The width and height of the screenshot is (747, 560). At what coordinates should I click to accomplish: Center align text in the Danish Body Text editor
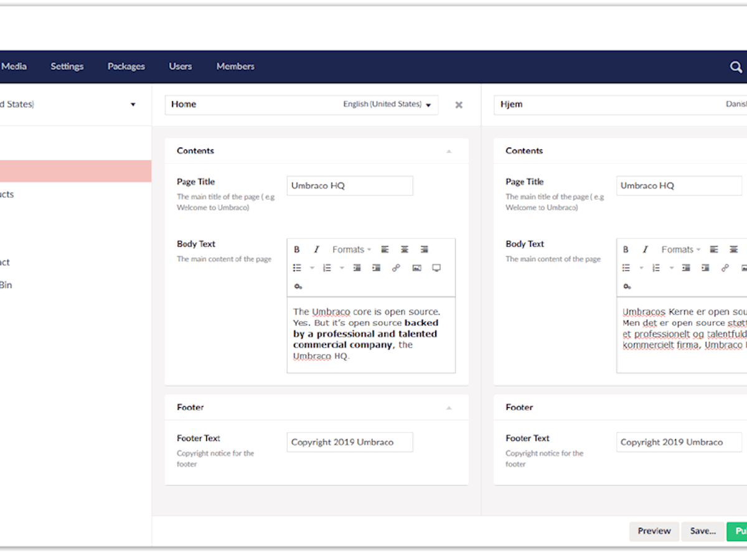point(734,250)
